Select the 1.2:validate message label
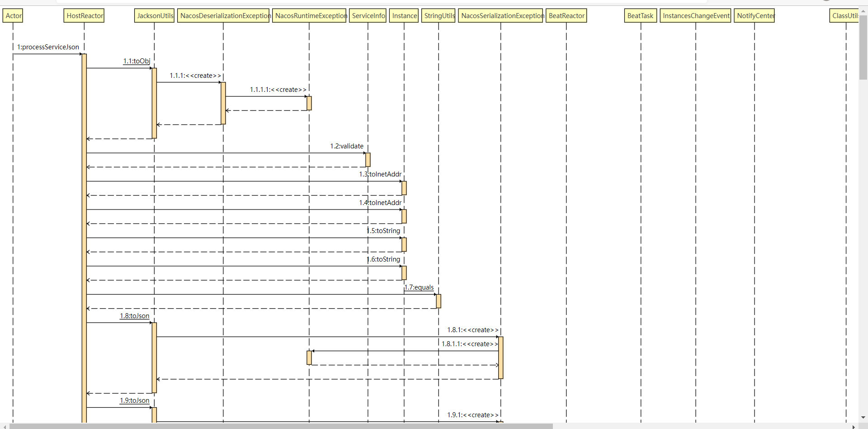Screen dimensions: 868x429 [346, 146]
